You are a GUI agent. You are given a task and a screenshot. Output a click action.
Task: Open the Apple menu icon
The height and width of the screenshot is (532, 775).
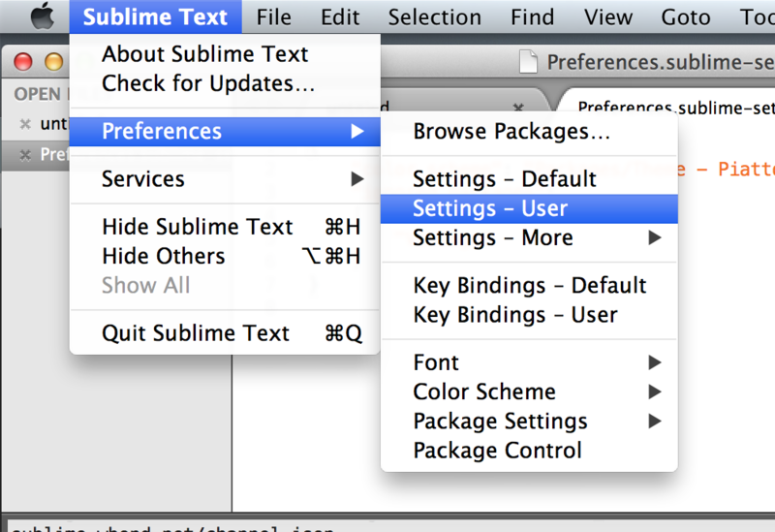tap(43, 16)
